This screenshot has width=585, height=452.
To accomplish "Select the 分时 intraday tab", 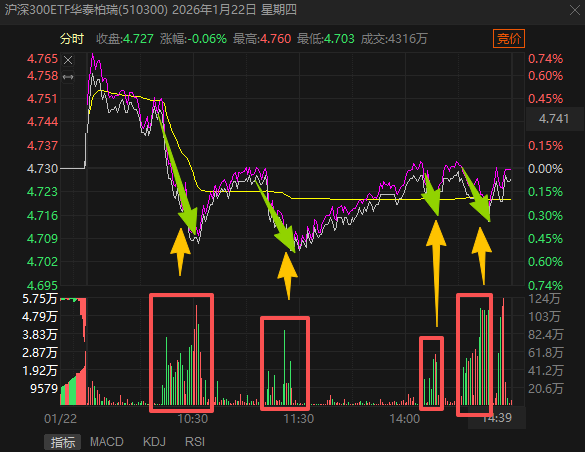I will (72, 39).
